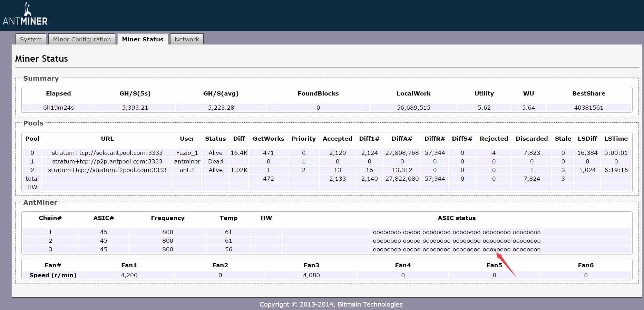Click the Fan3 speed value 4,080
Image resolution: width=644 pixels, height=310 pixels.
pos(311,275)
